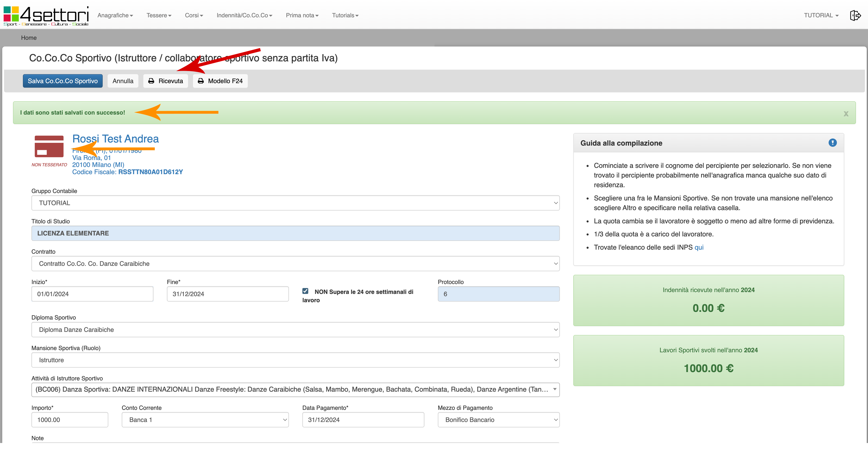Click the 4settori logo
868x466 pixels.
46,16
